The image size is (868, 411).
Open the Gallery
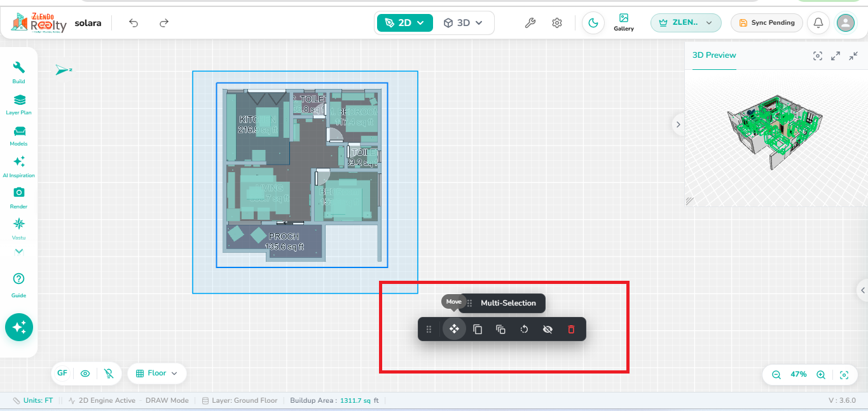[624, 22]
